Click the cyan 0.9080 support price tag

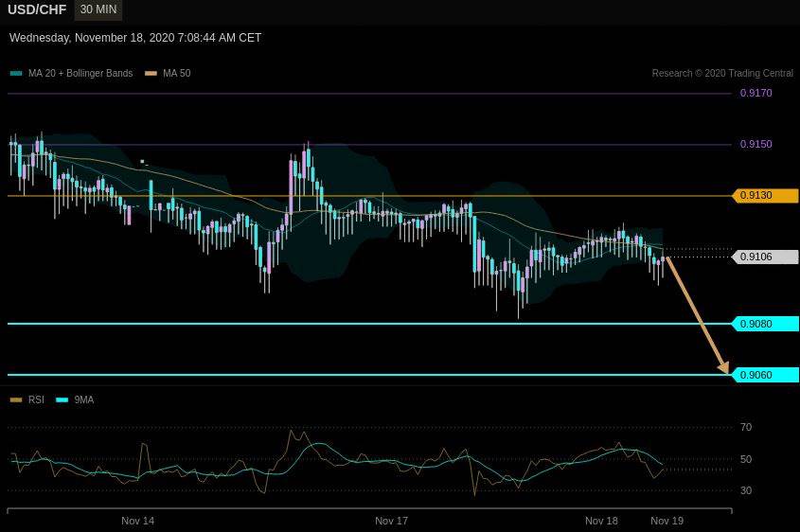765,324
